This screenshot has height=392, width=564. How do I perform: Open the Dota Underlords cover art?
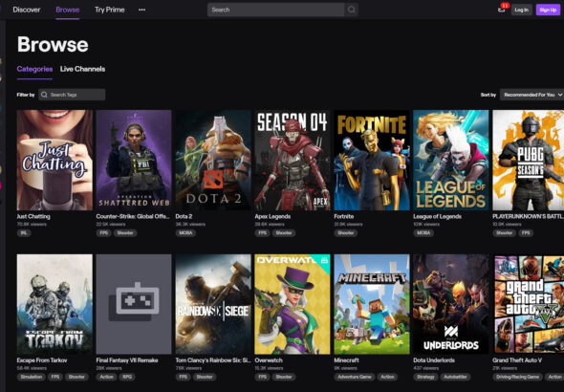451,304
